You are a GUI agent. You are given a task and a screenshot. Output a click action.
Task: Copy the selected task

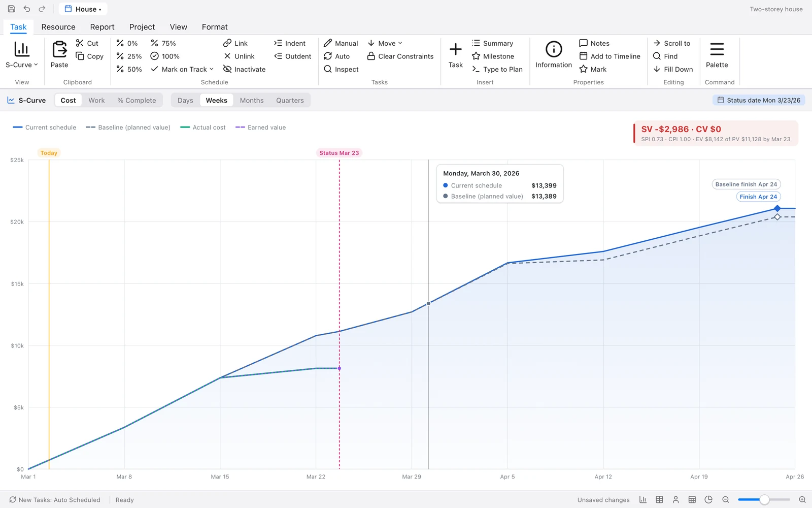point(90,56)
